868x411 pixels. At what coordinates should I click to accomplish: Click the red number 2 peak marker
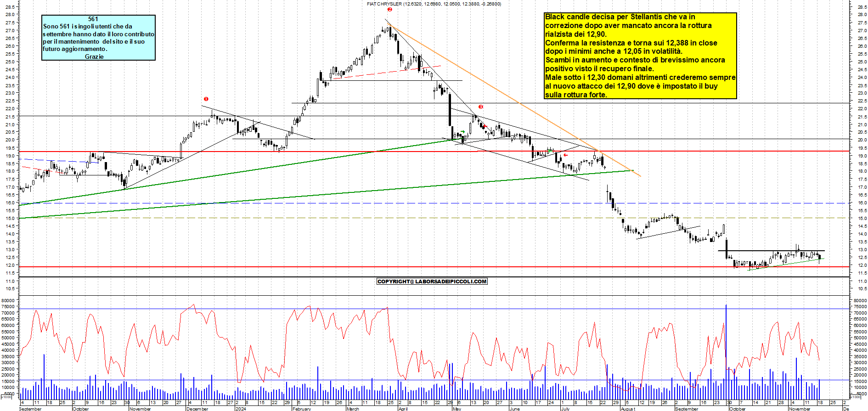(x=389, y=9)
